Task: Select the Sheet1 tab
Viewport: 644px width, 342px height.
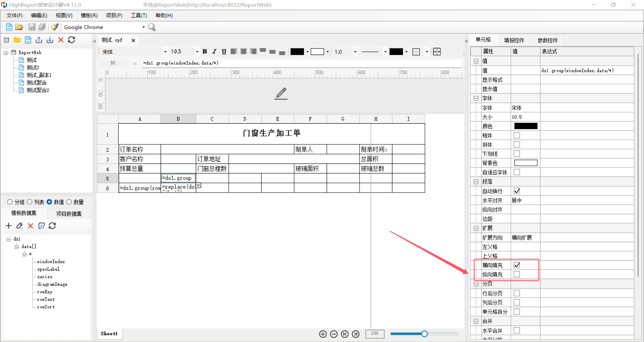Action: (109, 334)
